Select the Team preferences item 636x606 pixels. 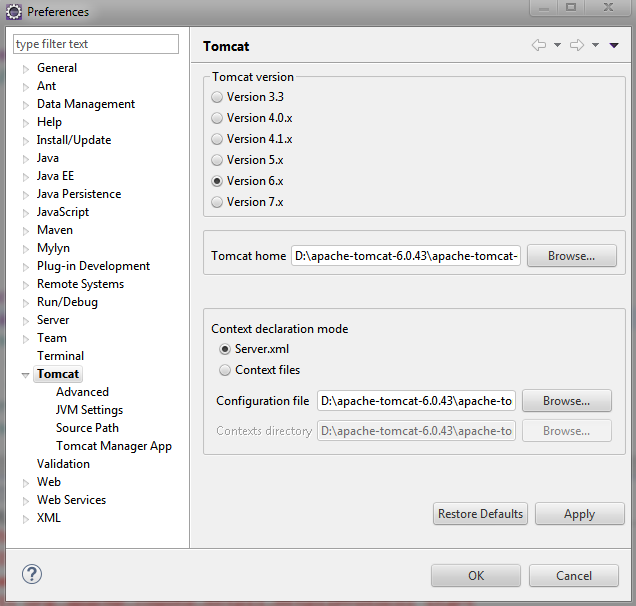point(52,338)
